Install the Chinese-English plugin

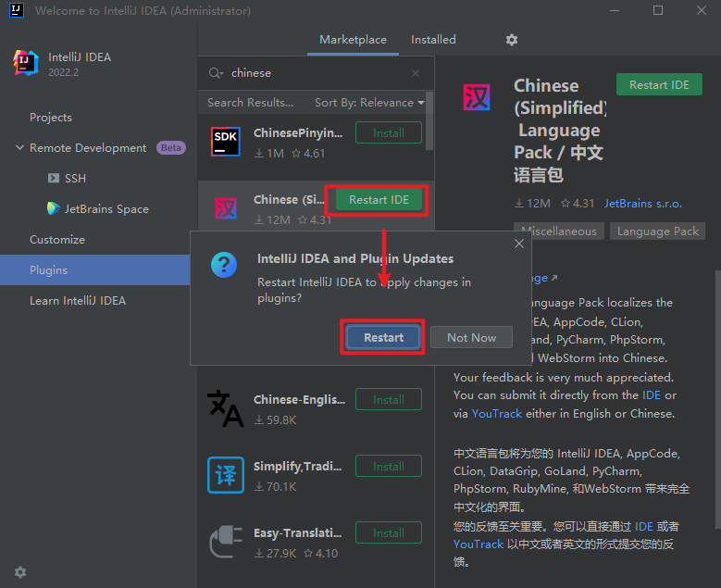coord(389,399)
